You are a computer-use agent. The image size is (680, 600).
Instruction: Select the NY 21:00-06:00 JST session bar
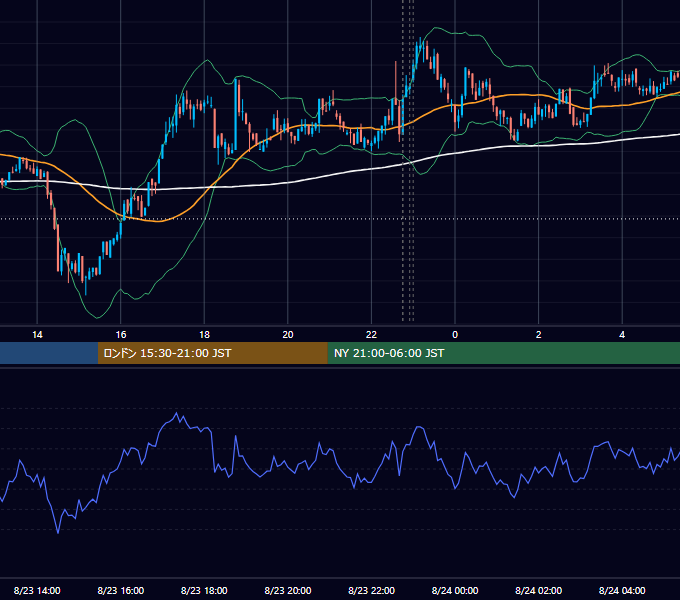503,353
